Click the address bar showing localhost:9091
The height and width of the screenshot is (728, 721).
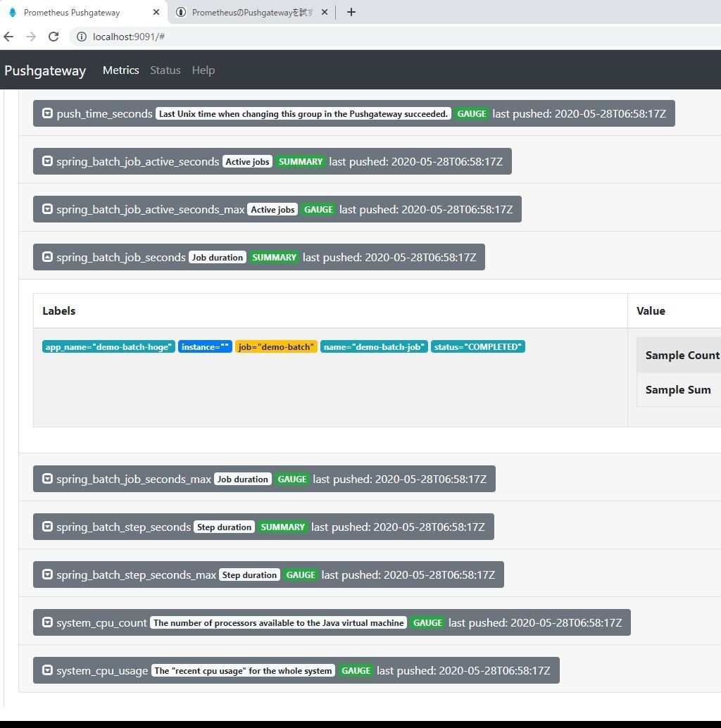click(x=394, y=37)
